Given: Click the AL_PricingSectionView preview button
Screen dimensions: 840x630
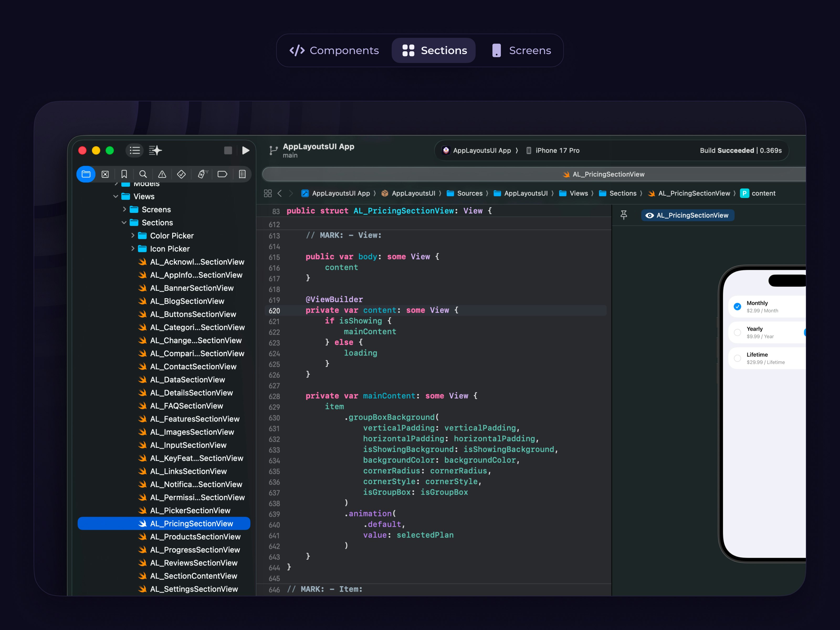Looking at the screenshot, I should [x=687, y=215].
